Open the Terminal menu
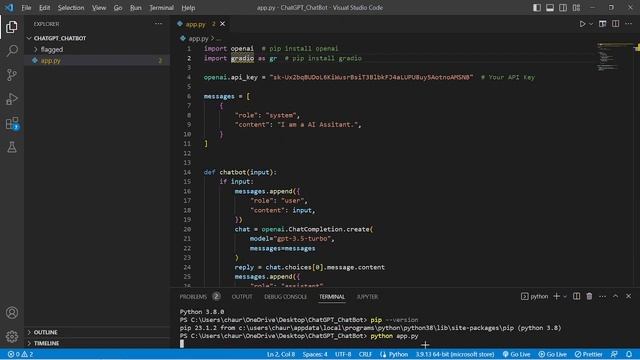 point(161,8)
